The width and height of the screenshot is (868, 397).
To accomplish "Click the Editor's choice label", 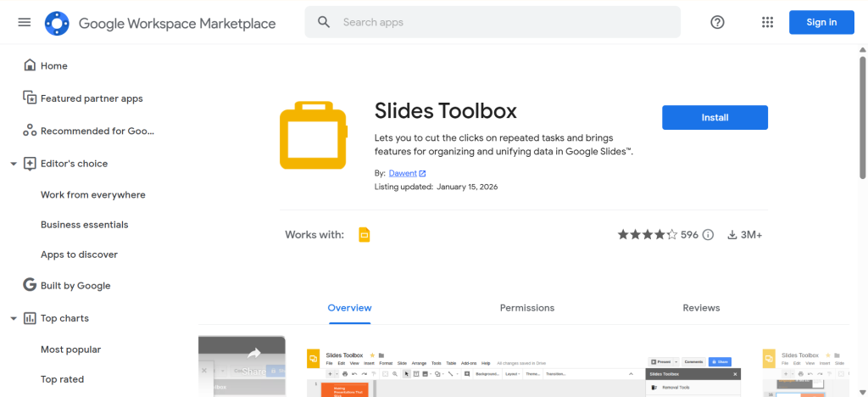I will pos(75,164).
